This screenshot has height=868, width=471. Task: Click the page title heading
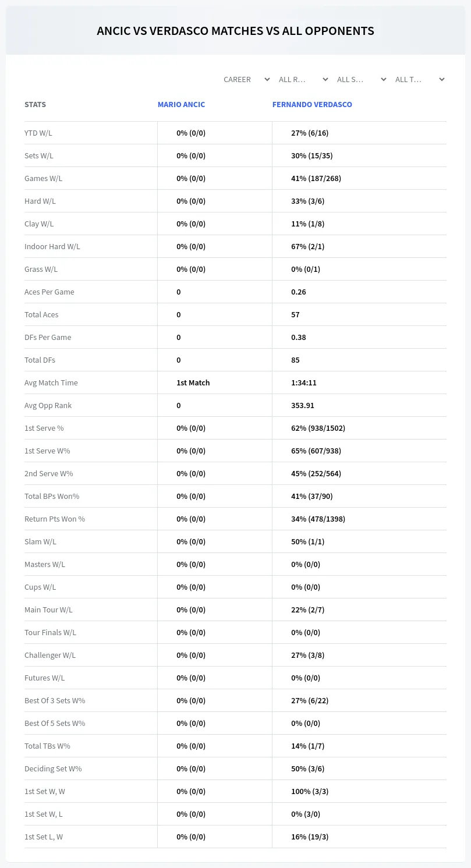coord(236,31)
